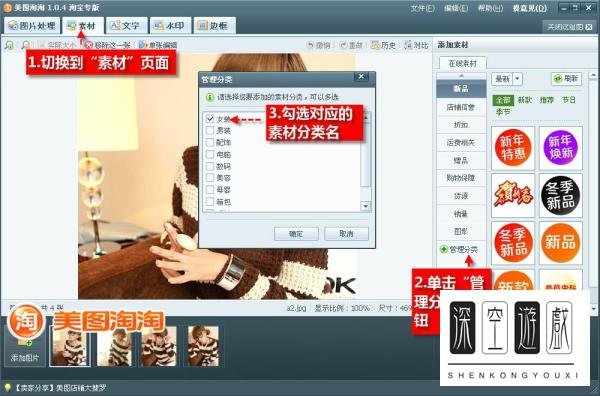
Task: Click the zoom out magnifier icon
Action: [x=25, y=45]
